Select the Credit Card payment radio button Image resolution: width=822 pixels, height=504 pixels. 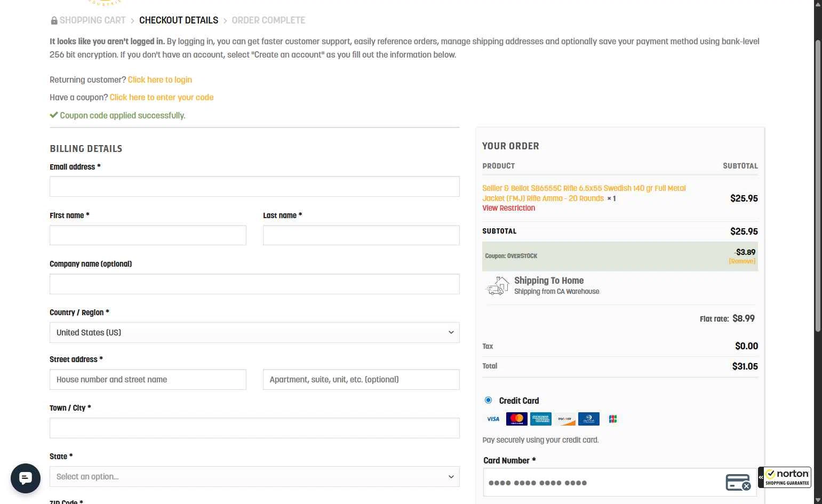pos(488,400)
